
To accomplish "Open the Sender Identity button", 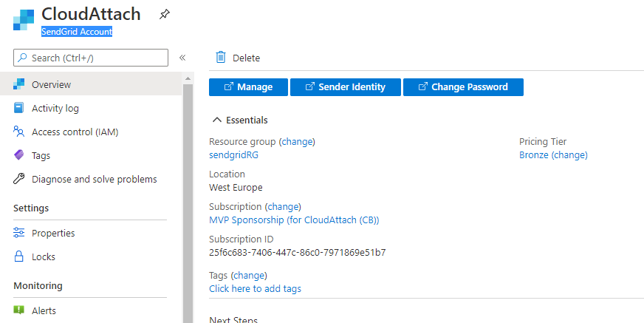I will click(x=346, y=87).
